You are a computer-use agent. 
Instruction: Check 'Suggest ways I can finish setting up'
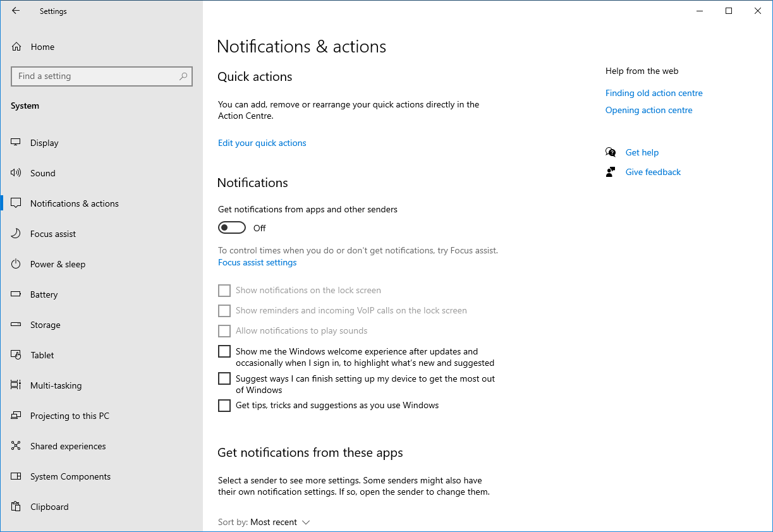[x=224, y=378]
